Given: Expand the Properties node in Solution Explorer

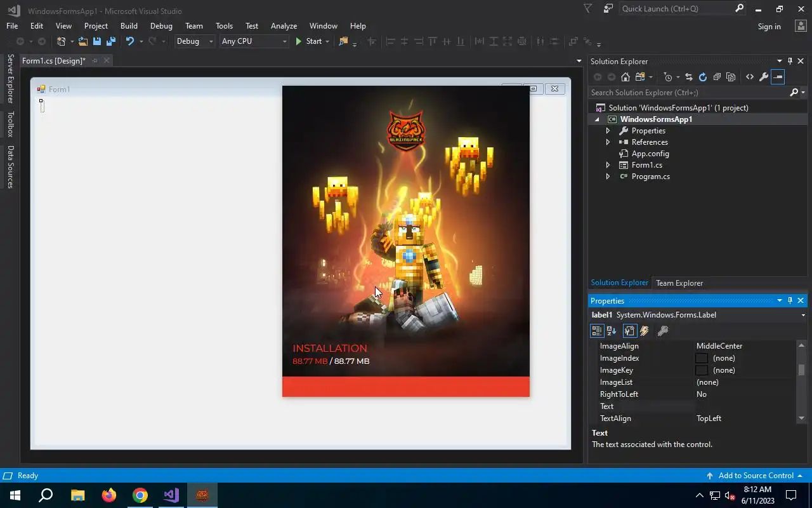Looking at the screenshot, I should [608, 131].
